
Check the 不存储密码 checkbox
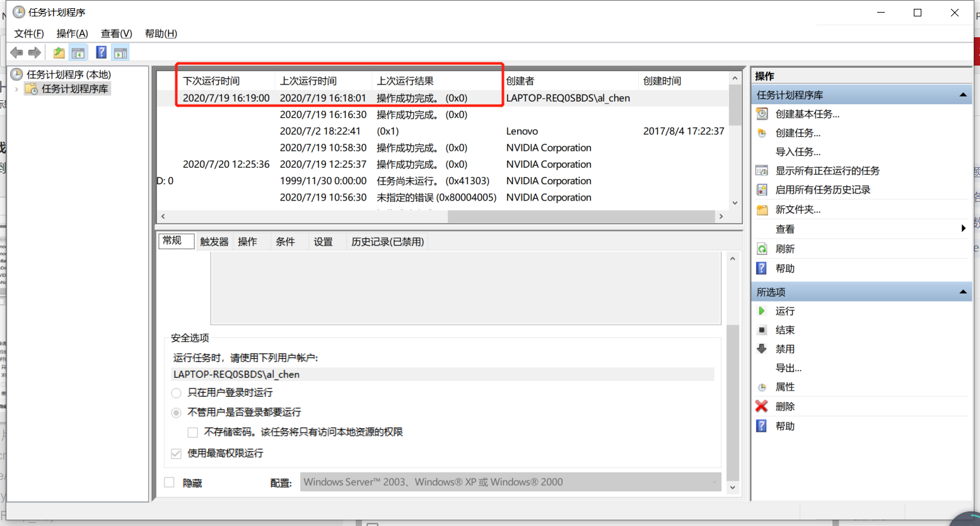193,432
